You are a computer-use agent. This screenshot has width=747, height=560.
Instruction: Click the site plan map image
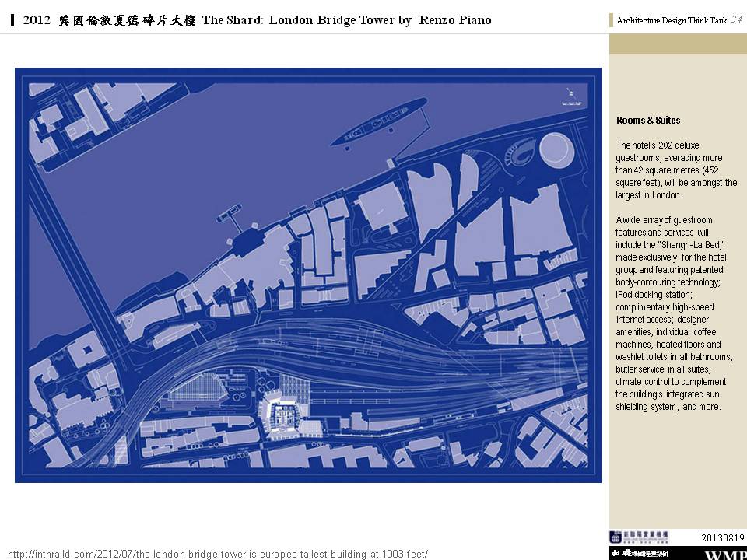[308, 275]
